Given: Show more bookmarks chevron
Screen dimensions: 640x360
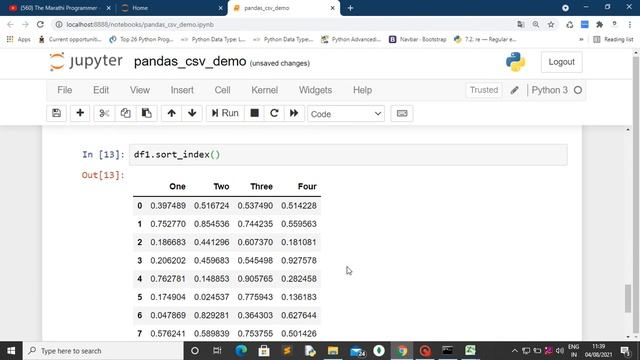Looking at the screenshot, I should pos(581,39).
